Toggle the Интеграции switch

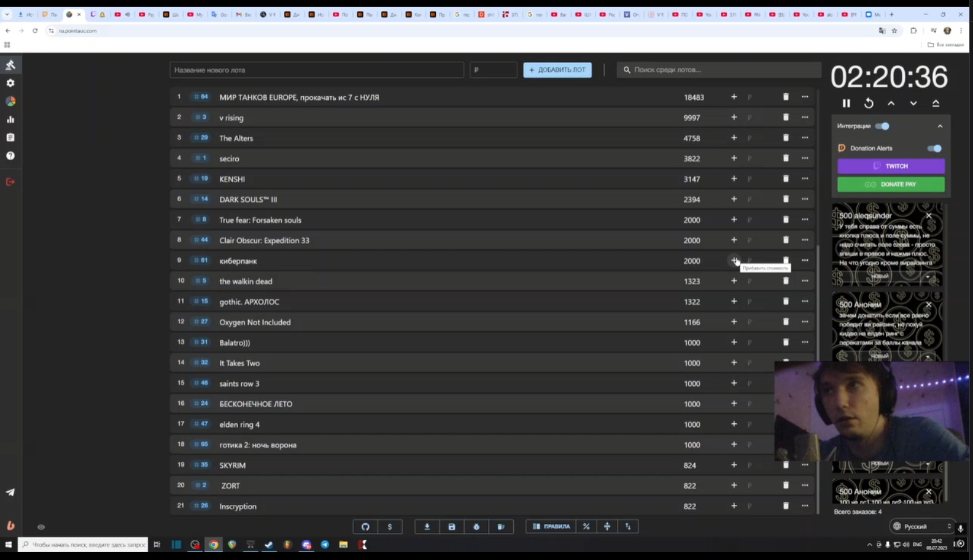(x=882, y=126)
